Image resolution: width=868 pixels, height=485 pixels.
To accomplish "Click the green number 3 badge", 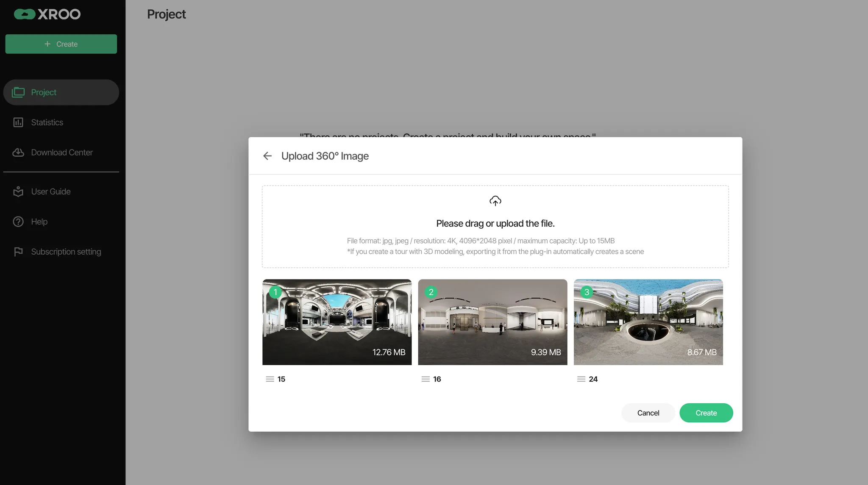I will tap(587, 292).
